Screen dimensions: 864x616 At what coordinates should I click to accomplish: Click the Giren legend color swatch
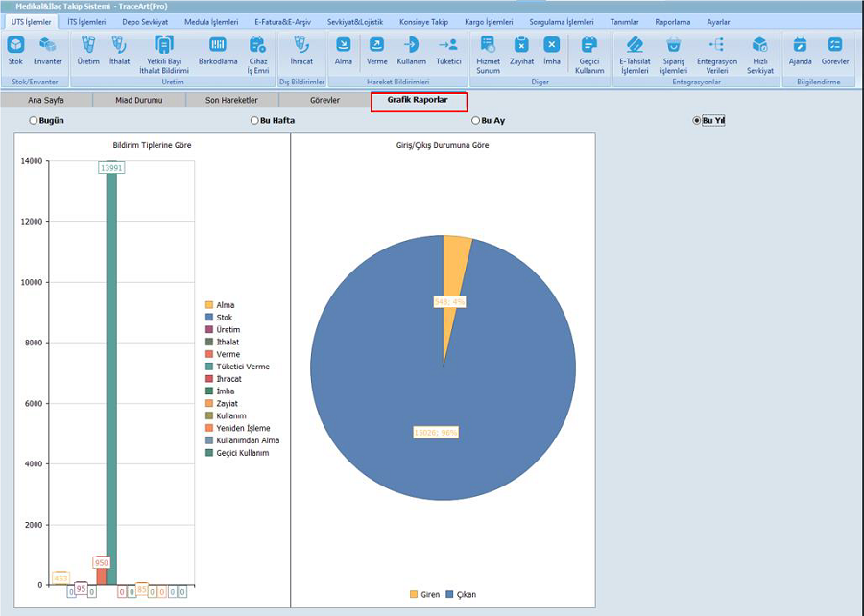click(x=414, y=594)
